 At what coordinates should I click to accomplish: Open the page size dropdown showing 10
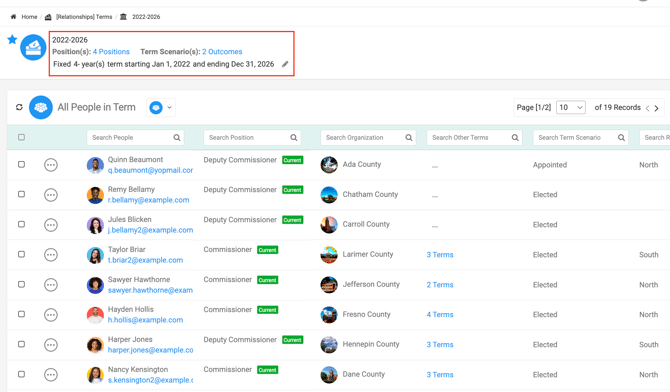click(x=570, y=107)
